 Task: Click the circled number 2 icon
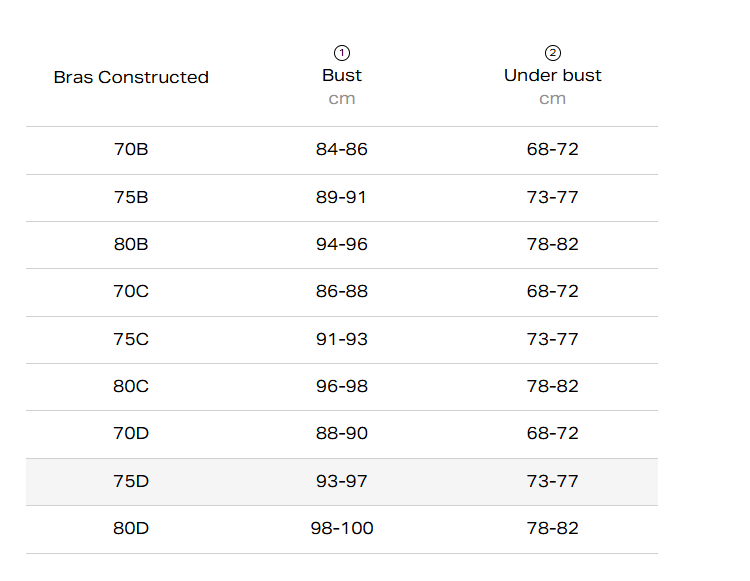[553, 53]
